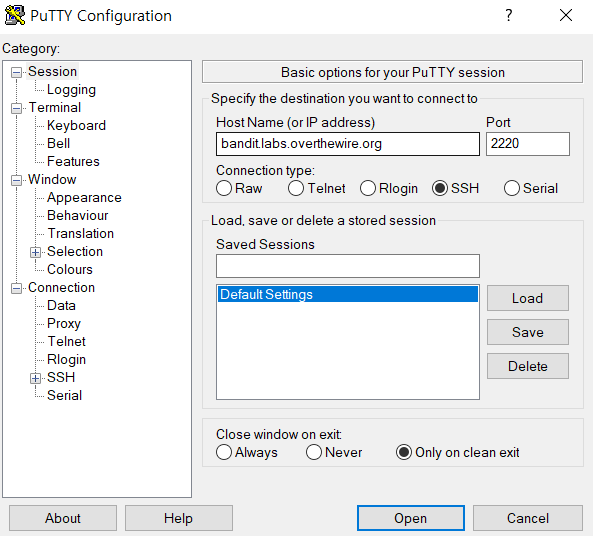
Task: Open the Keyboard settings category
Action: point(76,126)
